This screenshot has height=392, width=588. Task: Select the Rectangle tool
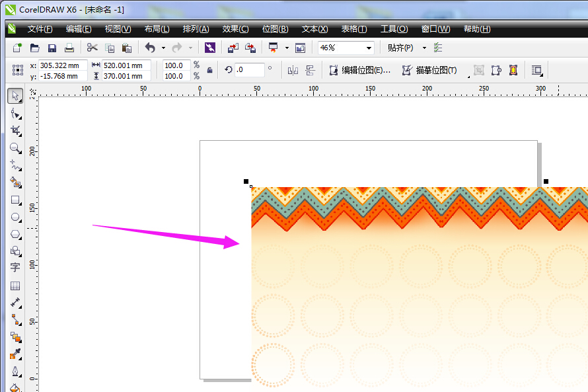[x=15, y=200]
